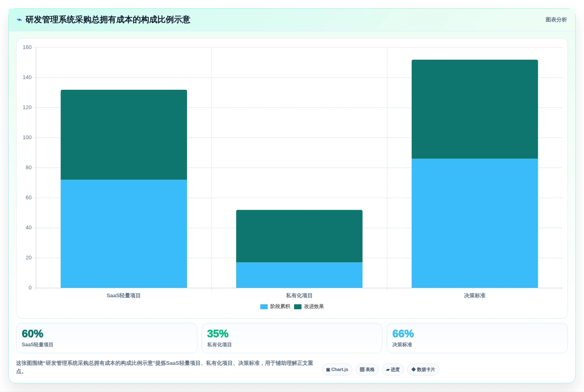This screenshot has height=392, width=584.
Task: Click the blue 阶段累积 bar for 私有化项目
Action: coord(299,275)
